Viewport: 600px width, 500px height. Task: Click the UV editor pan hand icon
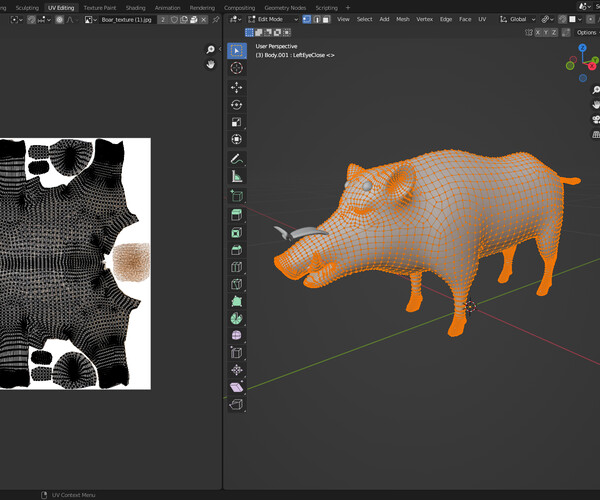[210, 64]
